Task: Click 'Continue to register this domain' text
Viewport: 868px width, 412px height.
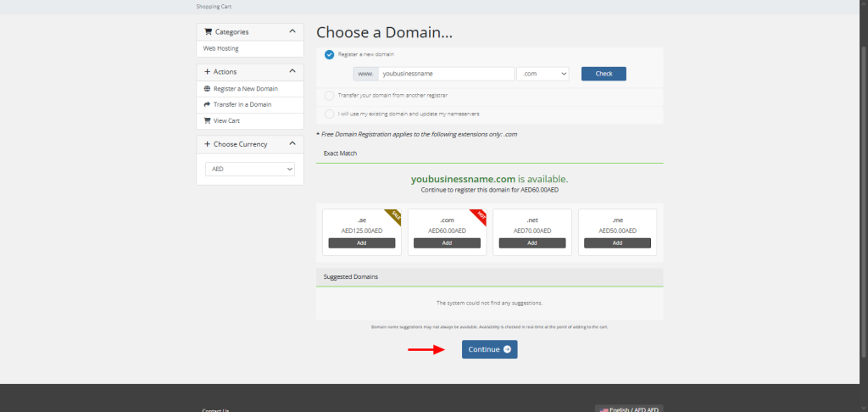Action: pyautogui.click(x=490, y=189)
